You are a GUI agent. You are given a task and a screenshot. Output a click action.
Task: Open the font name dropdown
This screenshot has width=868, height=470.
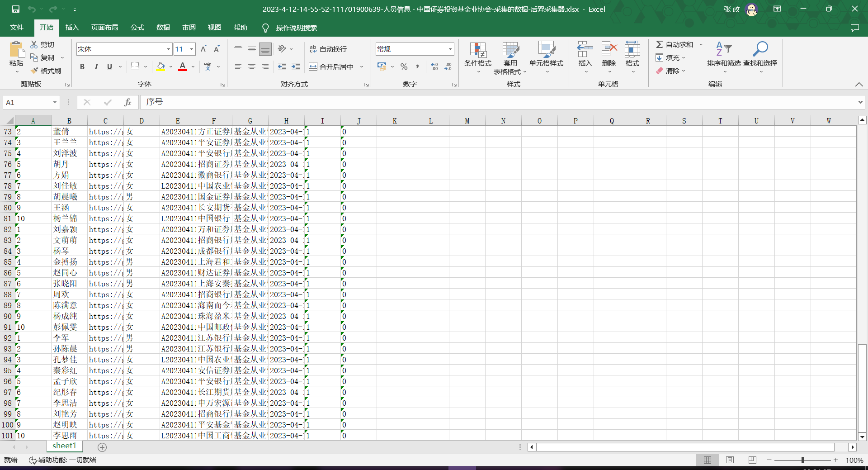pos(168,49)
